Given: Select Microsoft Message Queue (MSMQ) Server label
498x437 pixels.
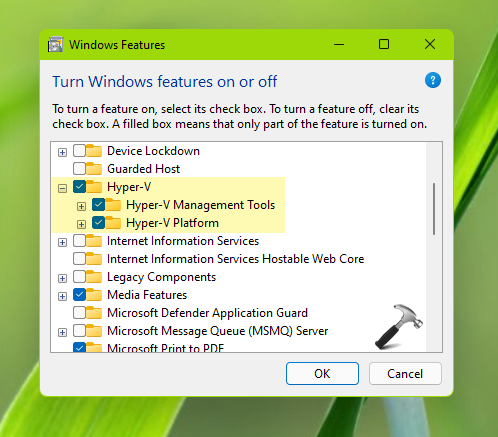Looking at the screenshot, I should pos(218,331).
